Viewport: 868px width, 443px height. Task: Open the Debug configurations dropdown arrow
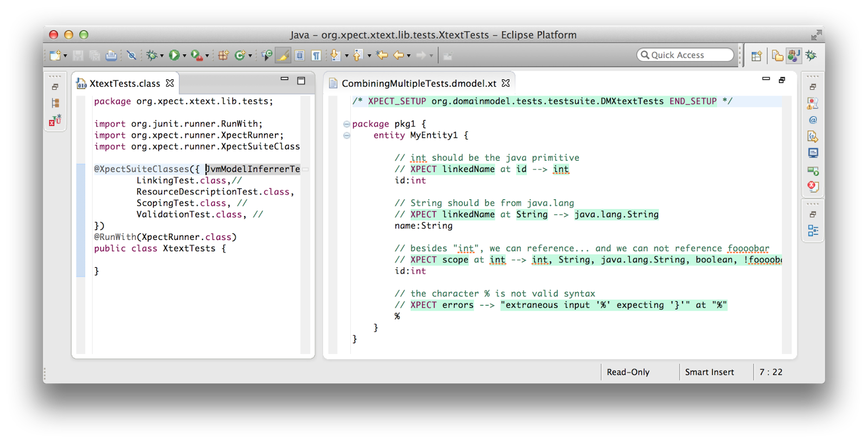[x=162, y=56]
